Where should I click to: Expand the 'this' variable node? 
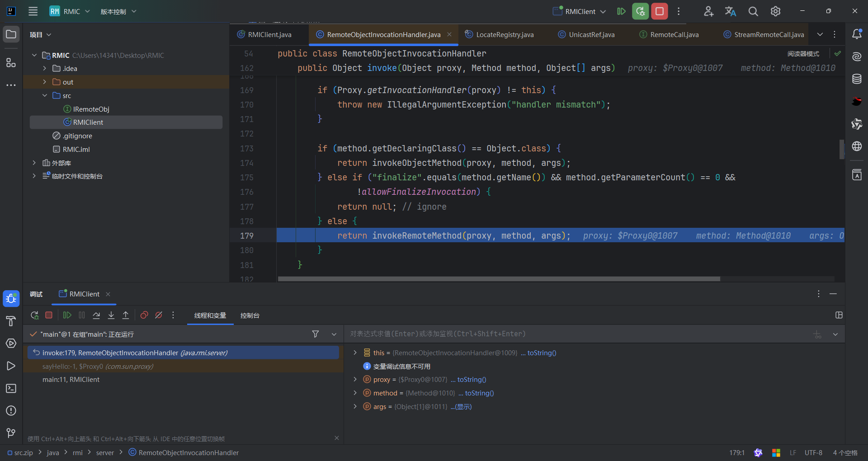pos(355,353)
